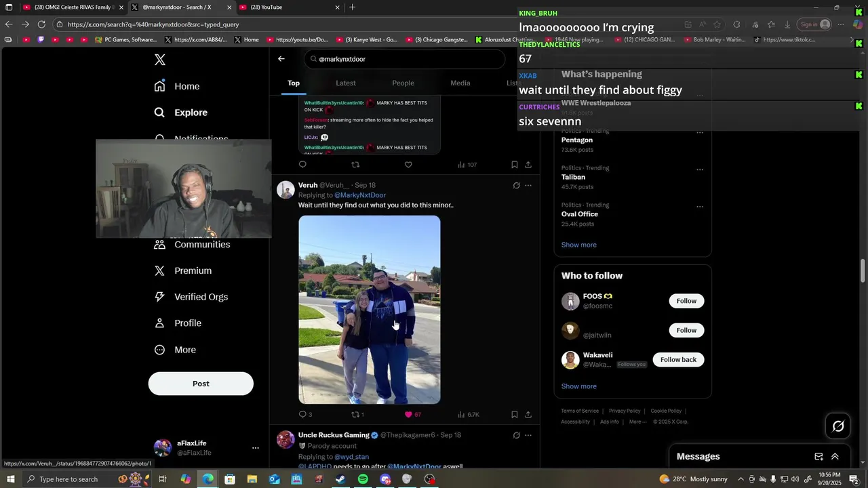Screen dimensions: 868x488
Task: Follow the @jaitwiin account
Action: [x=686, y=330]
